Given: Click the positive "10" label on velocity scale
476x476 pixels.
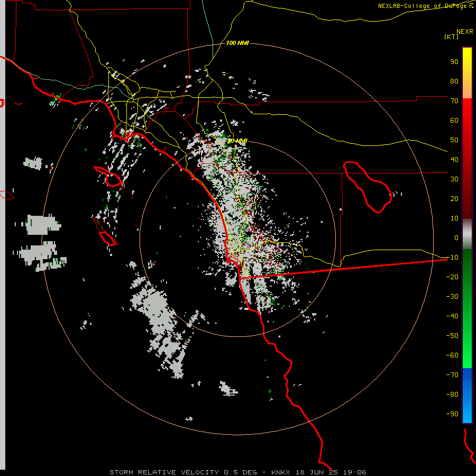Looking at the screenshot, I should 454,218.
